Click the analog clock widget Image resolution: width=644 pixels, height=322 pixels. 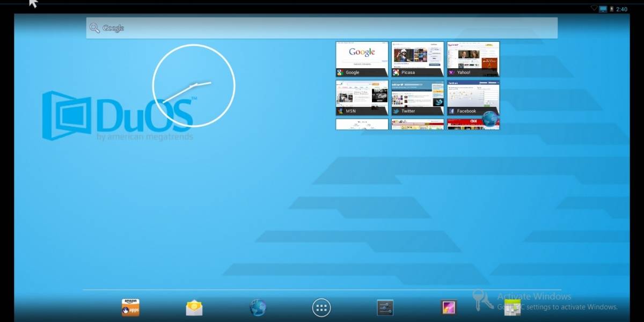pos(194,86)
